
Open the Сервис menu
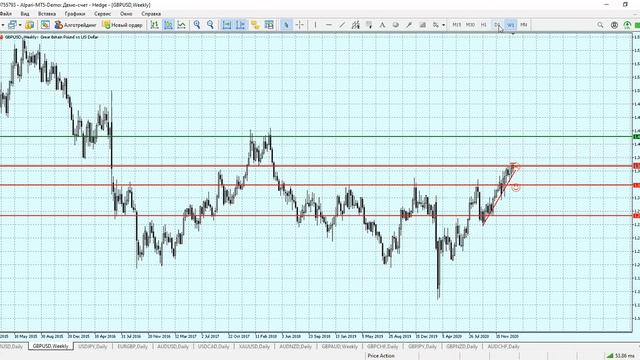(102, 13)
